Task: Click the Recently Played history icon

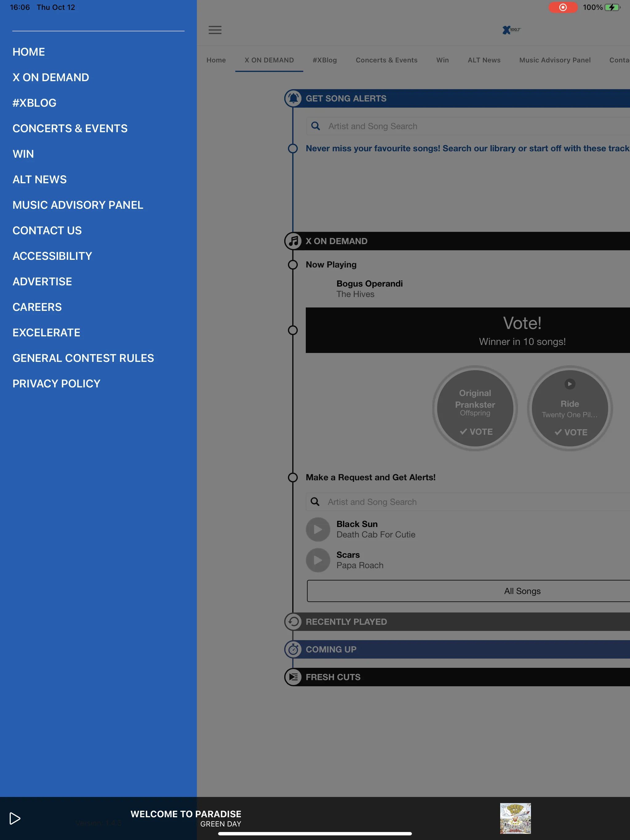Action: (x=293, y=621)
